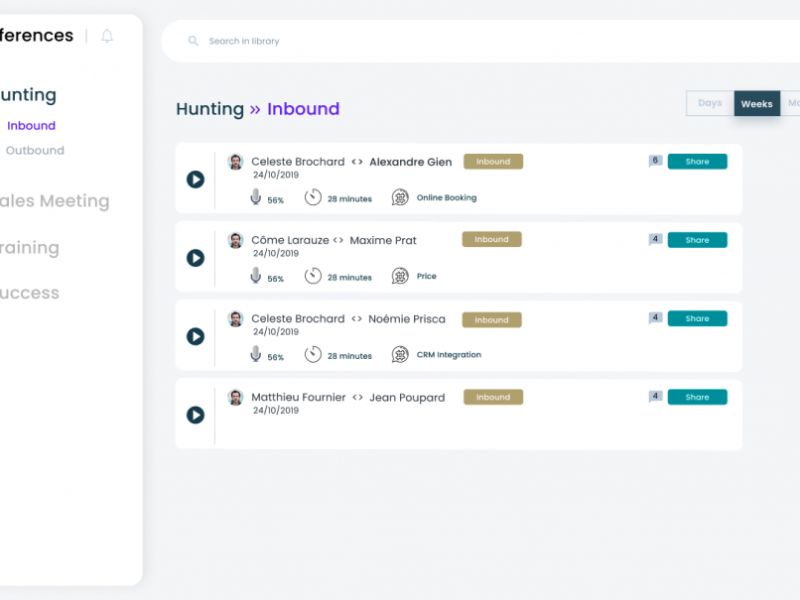Click the microphone icon in Noémie Prisca row

tap(256, 354)
